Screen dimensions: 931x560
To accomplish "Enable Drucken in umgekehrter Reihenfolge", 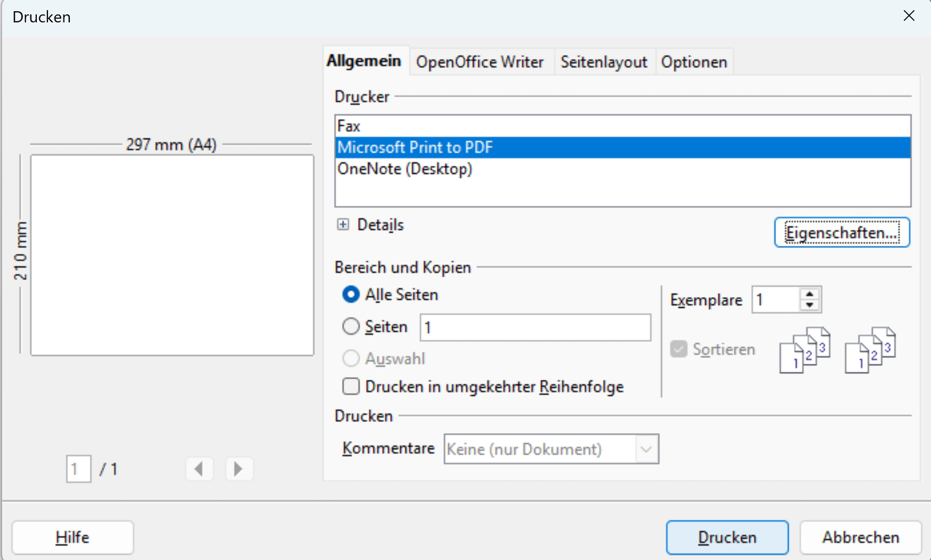I will 351,386.
